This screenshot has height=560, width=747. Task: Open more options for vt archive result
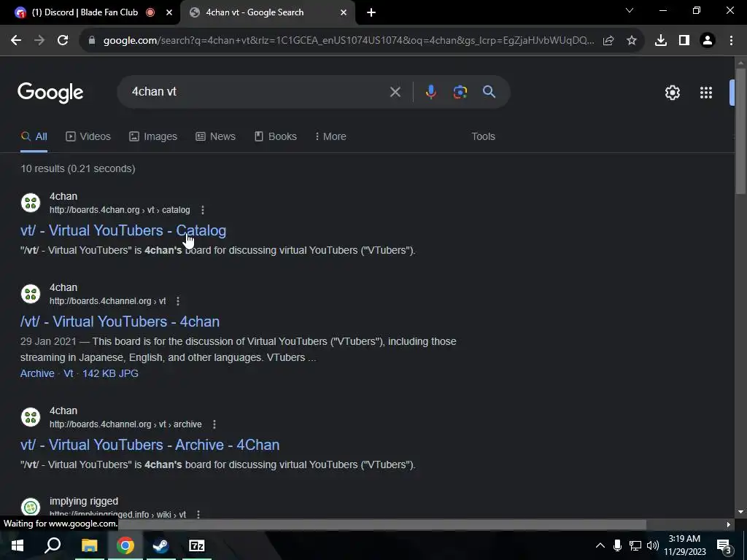214,424
